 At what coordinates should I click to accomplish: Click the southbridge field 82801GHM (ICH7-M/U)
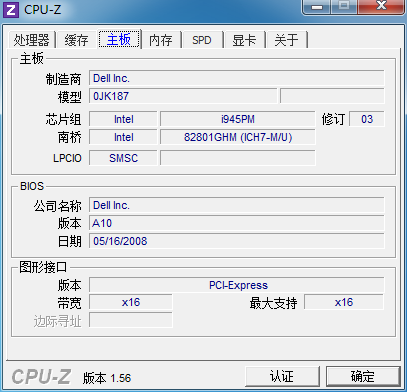(x=238, y=137)
